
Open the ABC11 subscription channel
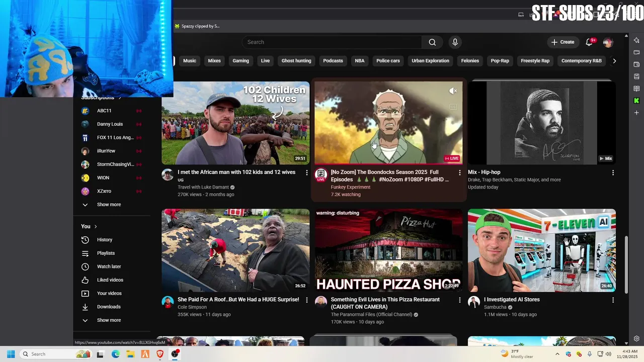coord(111,111)
